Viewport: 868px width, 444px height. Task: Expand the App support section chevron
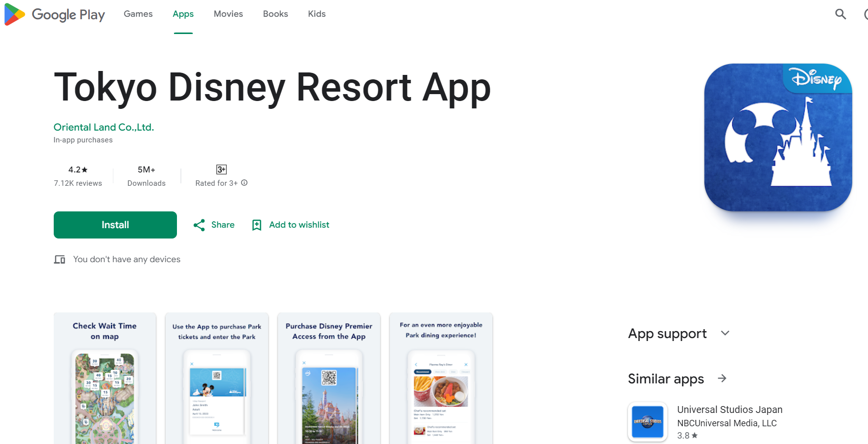(725, 333)
